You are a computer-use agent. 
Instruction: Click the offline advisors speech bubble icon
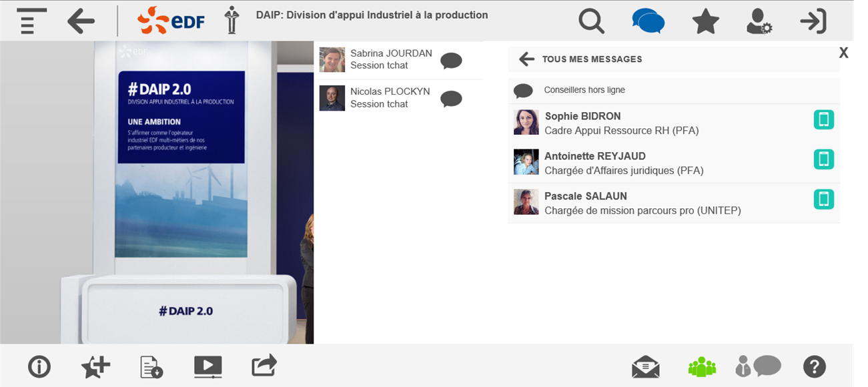524,91
